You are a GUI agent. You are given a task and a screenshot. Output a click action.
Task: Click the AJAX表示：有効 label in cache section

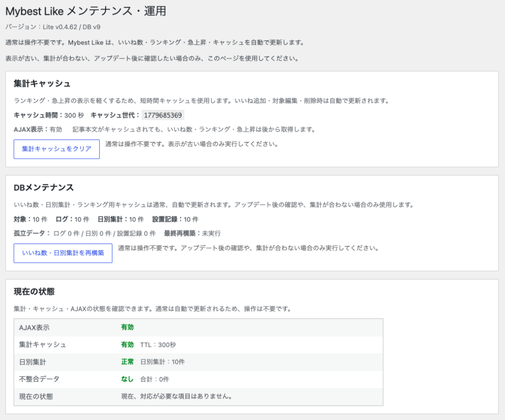point(37,129)
